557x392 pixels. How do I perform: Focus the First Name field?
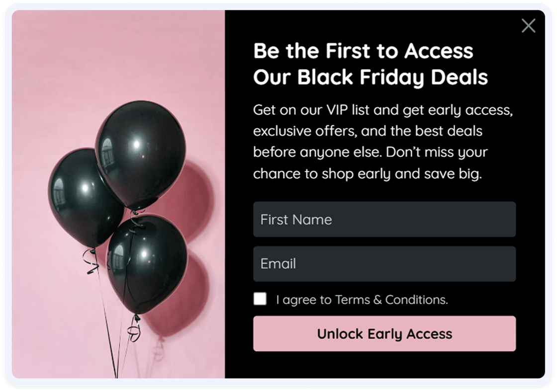pyautogui.click(x=384, y=219)
